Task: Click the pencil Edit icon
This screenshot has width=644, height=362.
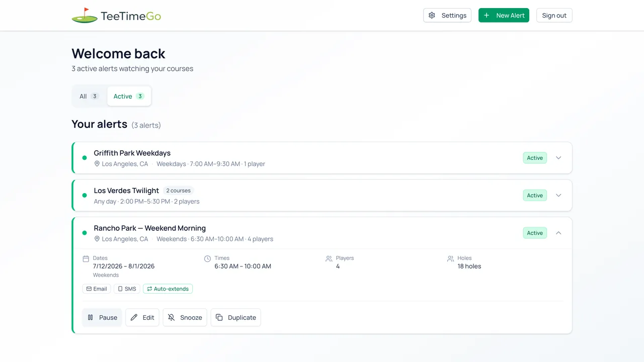Action: click(134, 318)
